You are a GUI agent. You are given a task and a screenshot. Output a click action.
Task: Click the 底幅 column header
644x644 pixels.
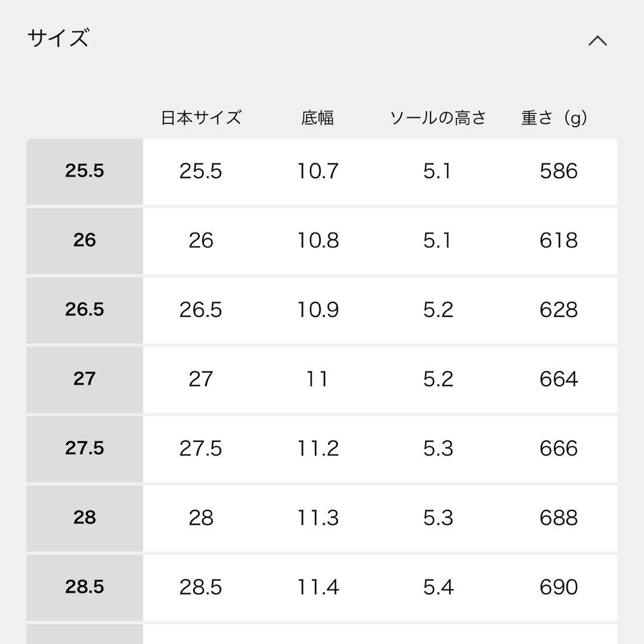pyautogui.click(x=317, y=117)
